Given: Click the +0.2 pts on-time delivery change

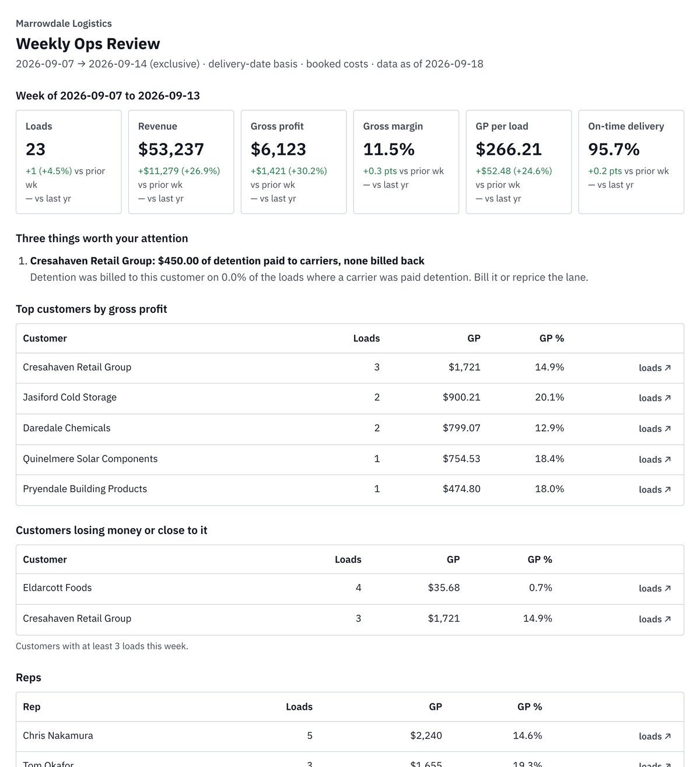Looking at the screenshot, I should [x=605, y=171].
